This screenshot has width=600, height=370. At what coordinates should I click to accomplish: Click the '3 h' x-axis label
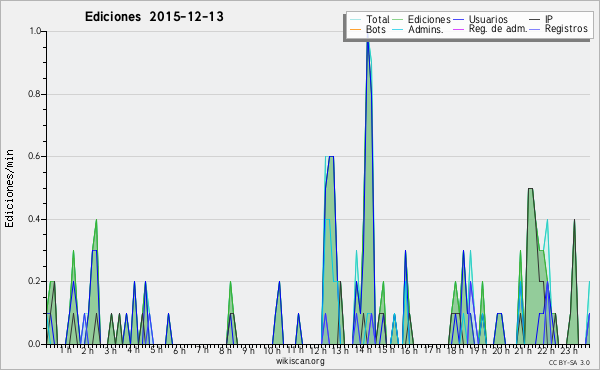pyautogui.click(x=111, y=350)
